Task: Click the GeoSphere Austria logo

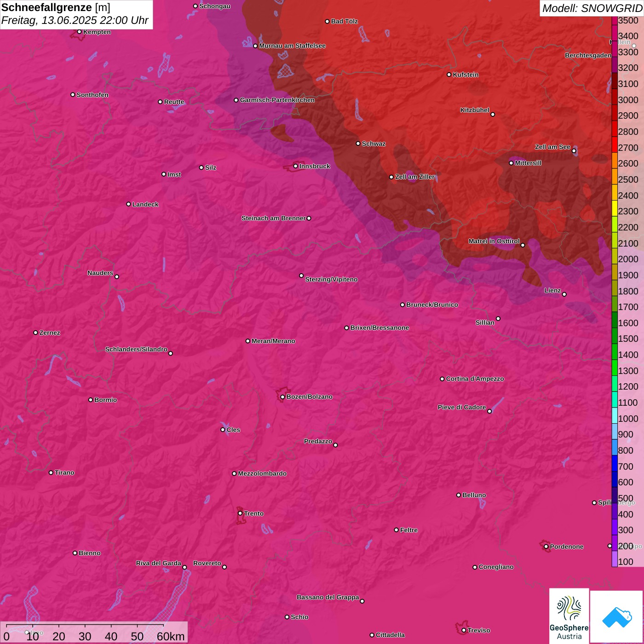Action: coord(569,616)
